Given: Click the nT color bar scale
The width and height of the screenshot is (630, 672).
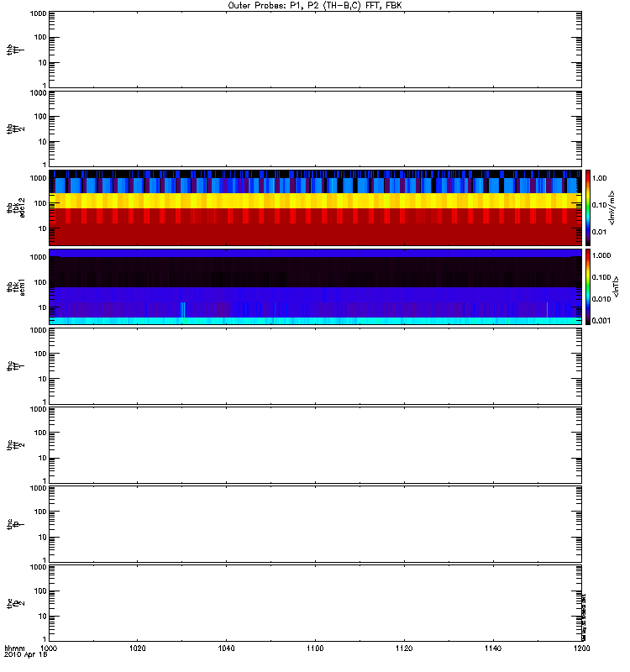Looking at the screenshot, I should pyautogui.click(x=588, y=286).
